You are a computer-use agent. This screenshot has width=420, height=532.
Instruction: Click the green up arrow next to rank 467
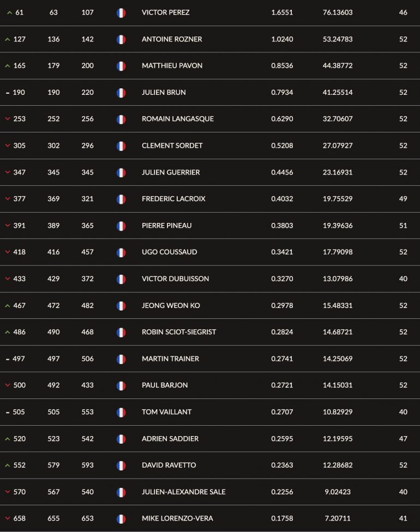(8, 306)
